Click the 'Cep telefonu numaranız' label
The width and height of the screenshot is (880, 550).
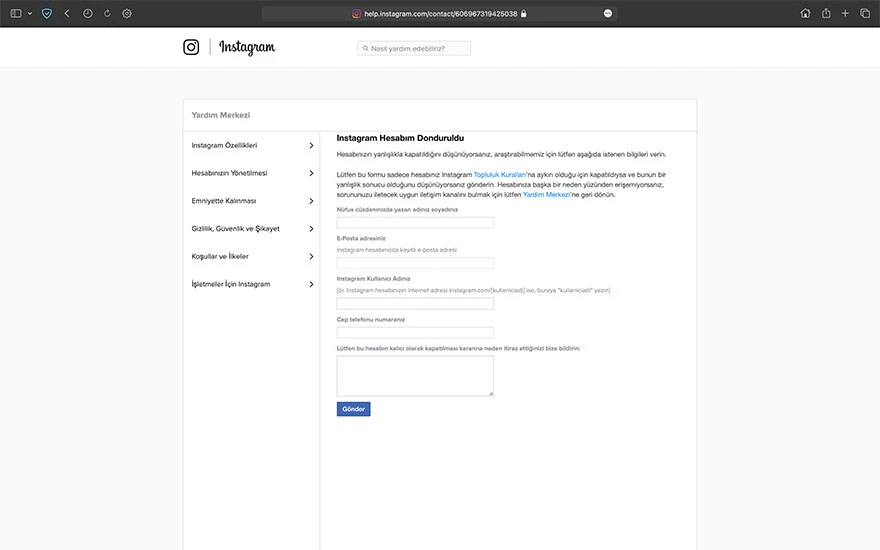tap(370, 319)
